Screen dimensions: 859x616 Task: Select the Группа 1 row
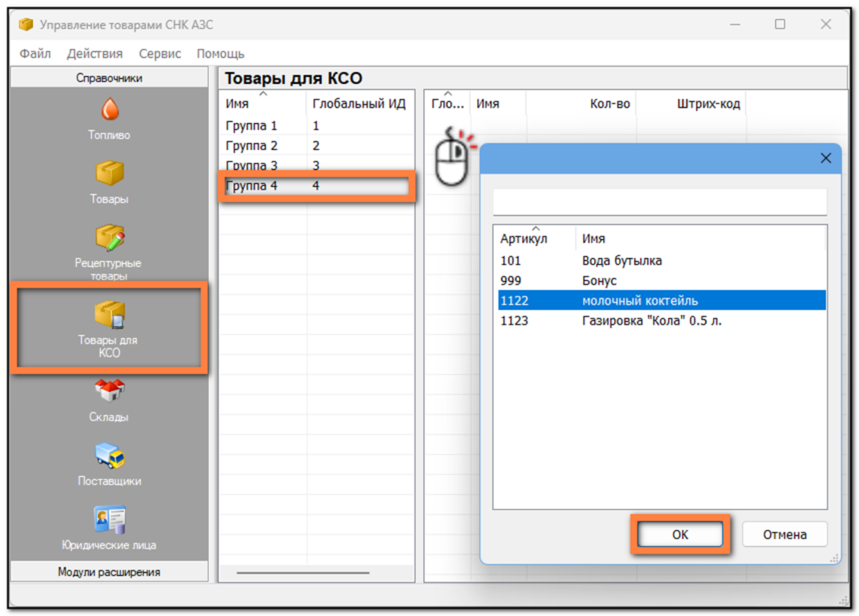click(x=317, y=125)
